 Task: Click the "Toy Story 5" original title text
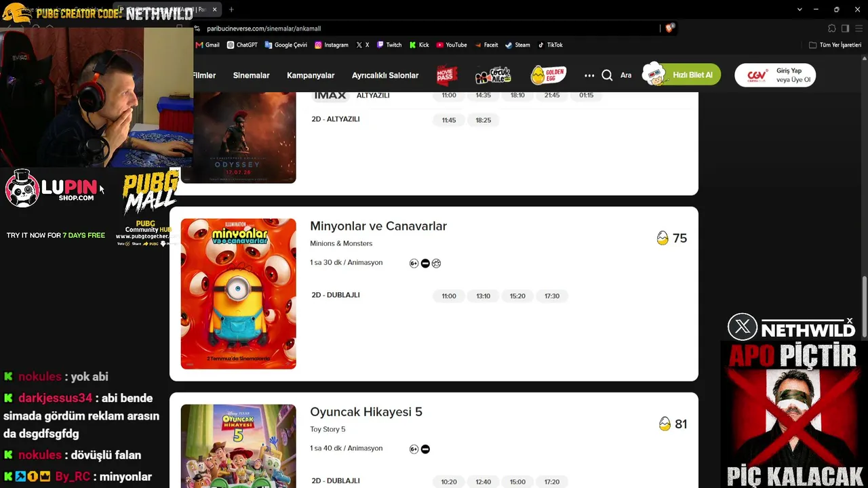point(328,429)
